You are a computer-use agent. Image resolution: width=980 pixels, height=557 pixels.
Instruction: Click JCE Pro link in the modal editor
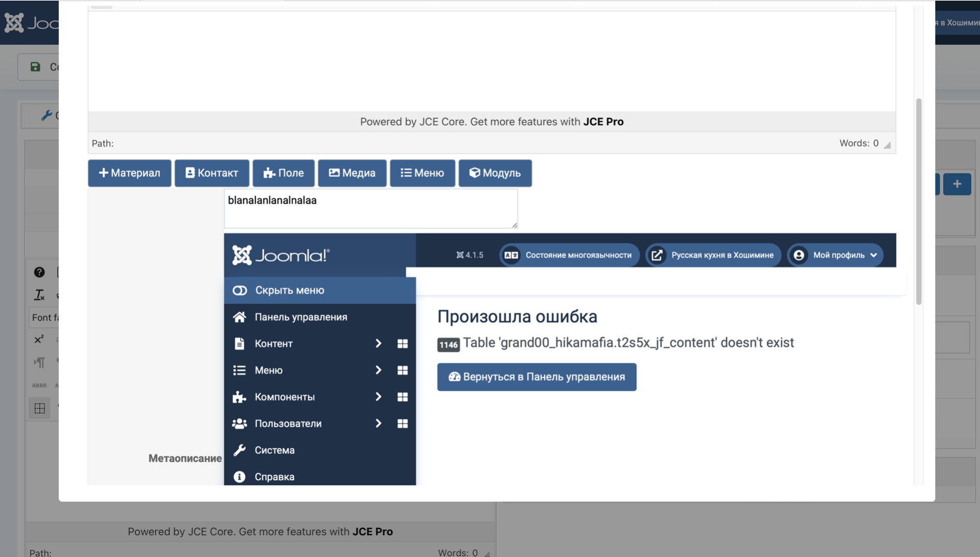pos(603,122)
